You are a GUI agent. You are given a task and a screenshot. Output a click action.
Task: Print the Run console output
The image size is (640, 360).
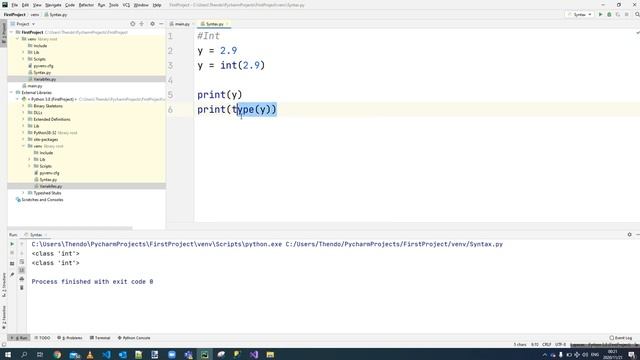point(22,279)
